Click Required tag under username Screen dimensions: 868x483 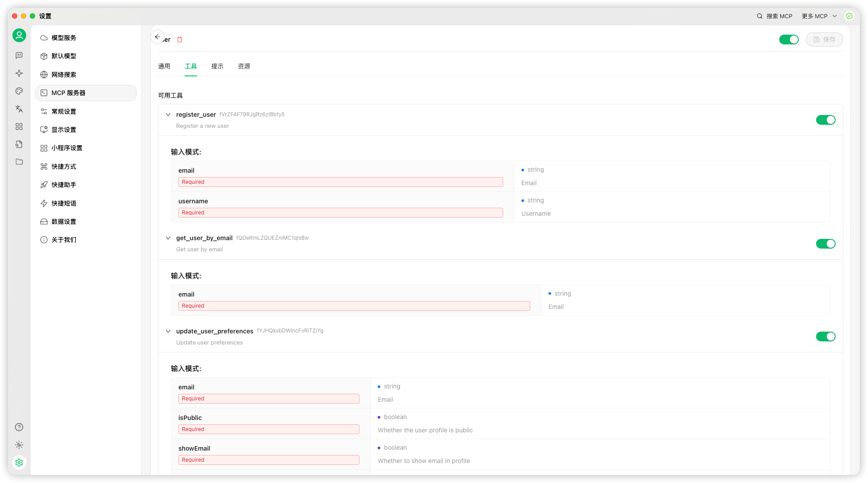(341, 213)
